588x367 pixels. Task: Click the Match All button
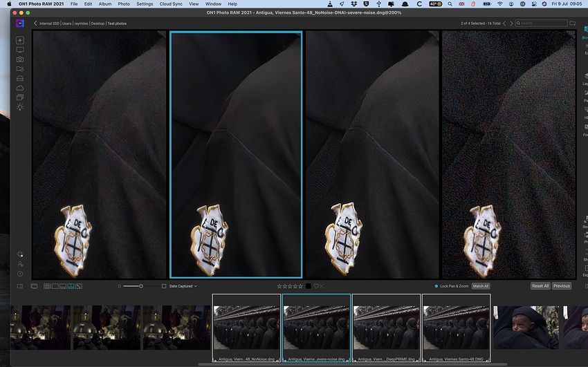coord(481,286)
